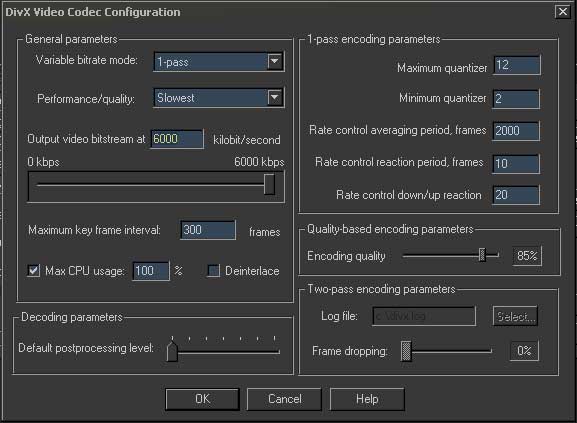Click the Cancel button
The height and width of the screenshot is (423, 577).
tap(284, 399)
